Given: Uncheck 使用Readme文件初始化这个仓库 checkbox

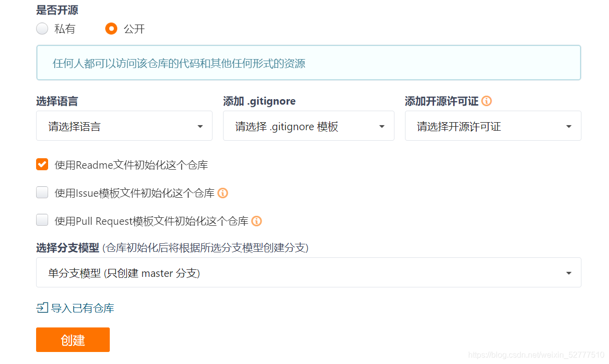Looking at the screenshot, I should pyautogui.click(x=42, y=164).
